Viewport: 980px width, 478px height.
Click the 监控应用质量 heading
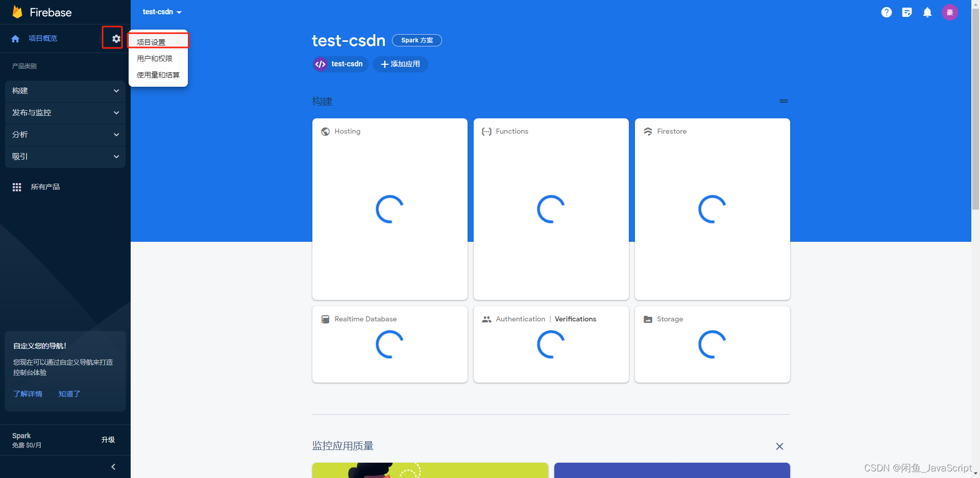pyautogui.click(x=343, y=446)
